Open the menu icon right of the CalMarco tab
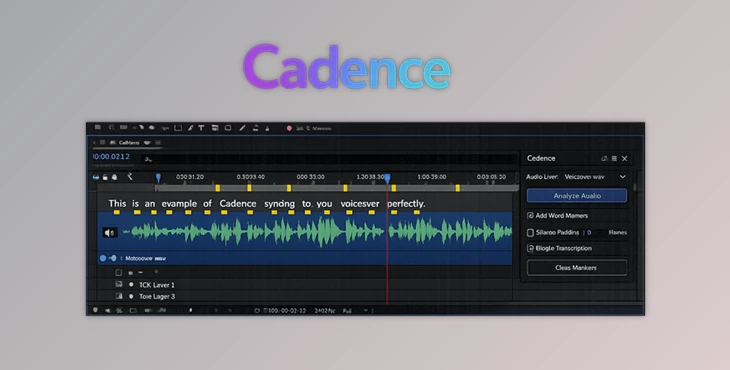 158,142
